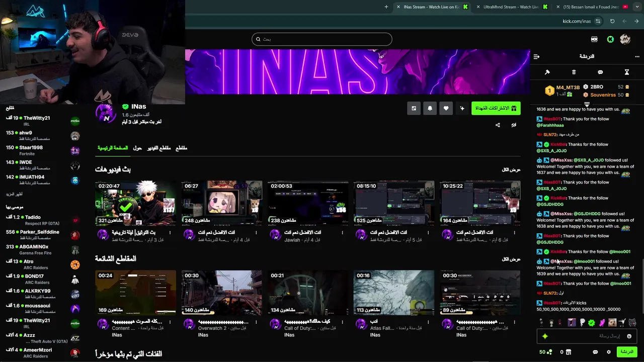Screen dimensions: 644x362
Task: Open chat settings gear icon
Action: pyautogui.click(x=609, y=352)
